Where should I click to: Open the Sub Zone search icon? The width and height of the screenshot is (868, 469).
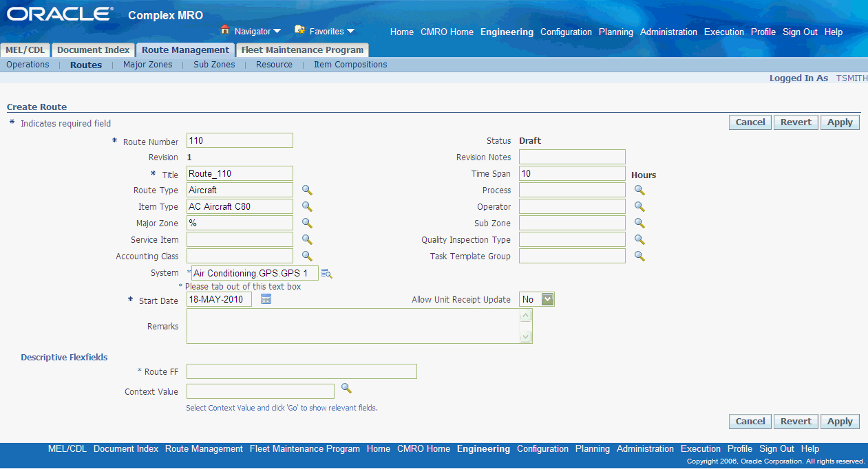[639, 223]
